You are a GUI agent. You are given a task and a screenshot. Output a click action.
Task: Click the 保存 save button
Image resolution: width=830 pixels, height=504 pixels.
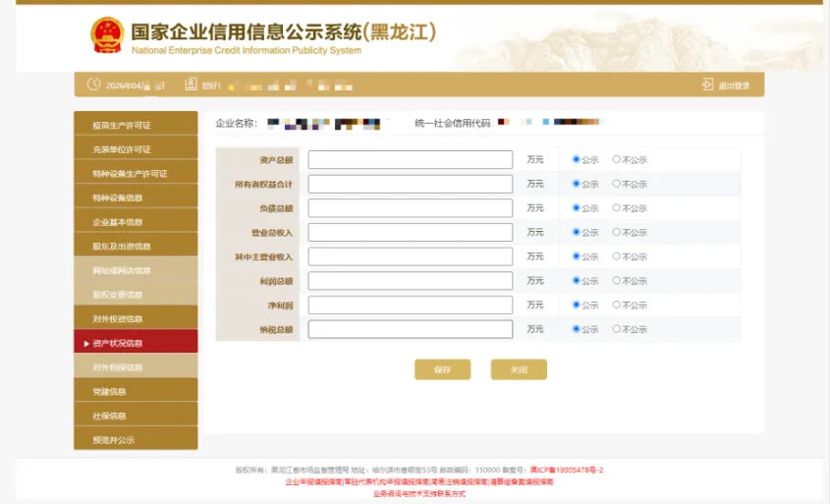[443, 369]
